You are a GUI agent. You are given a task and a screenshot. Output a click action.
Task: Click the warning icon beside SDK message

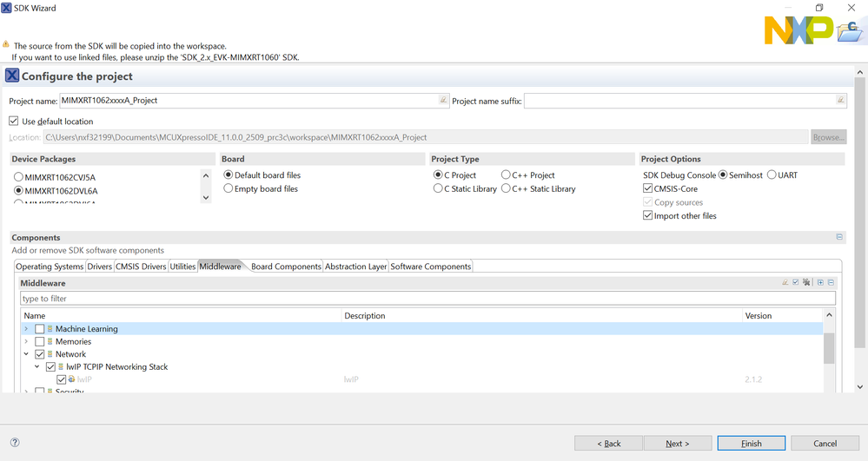pyautogui.click(x=6, y=43)
